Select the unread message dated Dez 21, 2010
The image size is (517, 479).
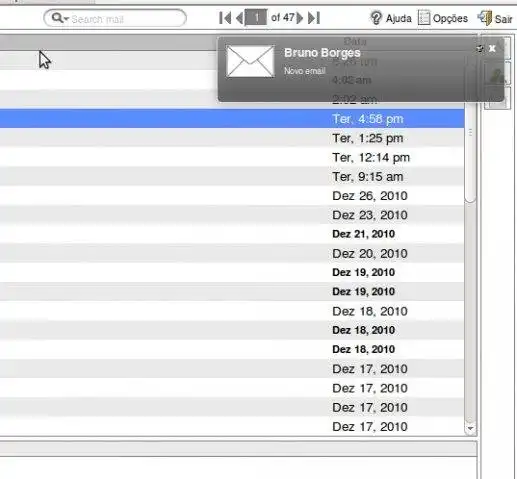(x=232, y=234)
